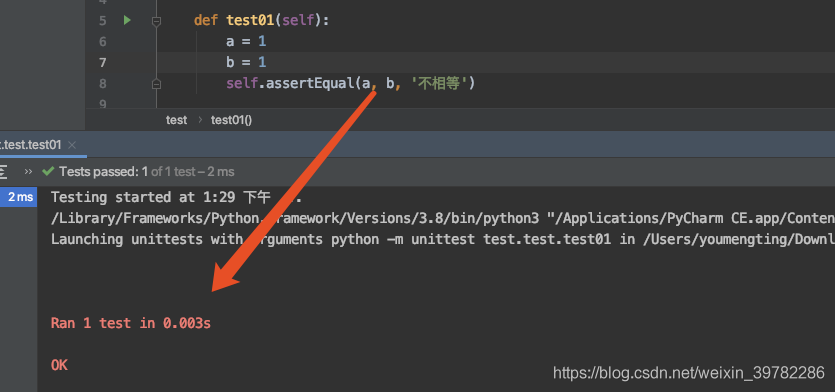
Task: Click the 'Ran 1 test in 0.003s' output line
Action: coord(130,323)
